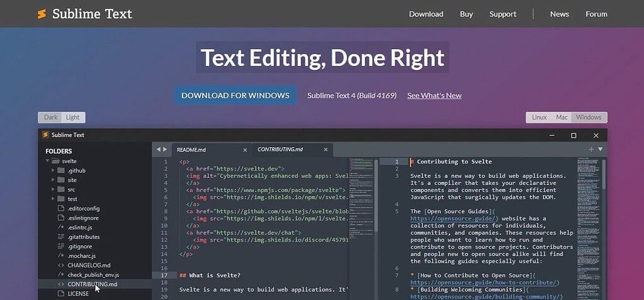644x300 pixels.
Task: Click the markup icon beside CHANGELOG.md
Action: (x=61, y=265)
